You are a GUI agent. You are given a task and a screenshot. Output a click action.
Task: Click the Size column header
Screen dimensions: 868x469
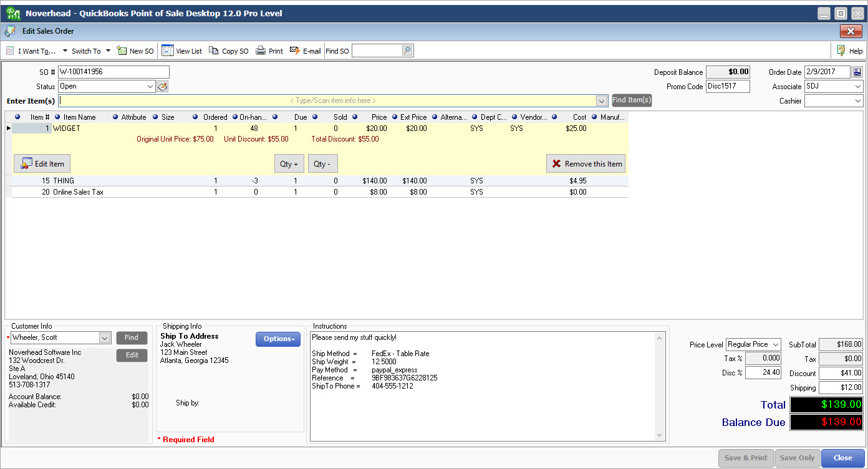coord(168,117)
